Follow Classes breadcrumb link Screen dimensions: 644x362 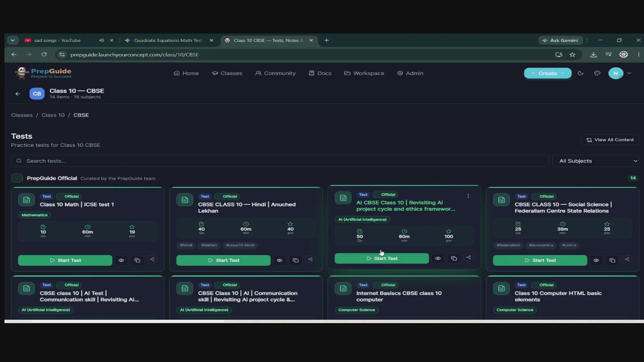click(x=22, y=115)
